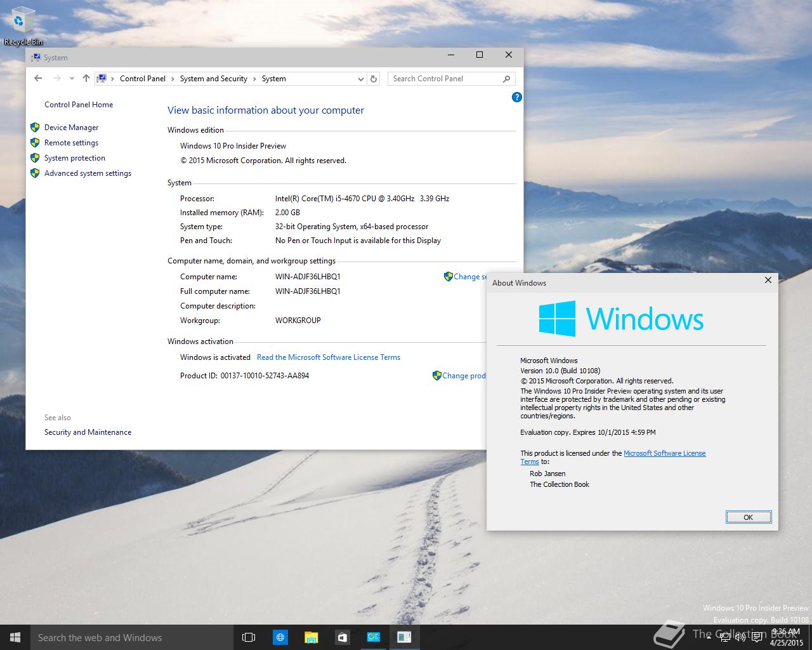Click the Search the web and Windows box
Screen dimensions: 812x650
click(132, 637)
